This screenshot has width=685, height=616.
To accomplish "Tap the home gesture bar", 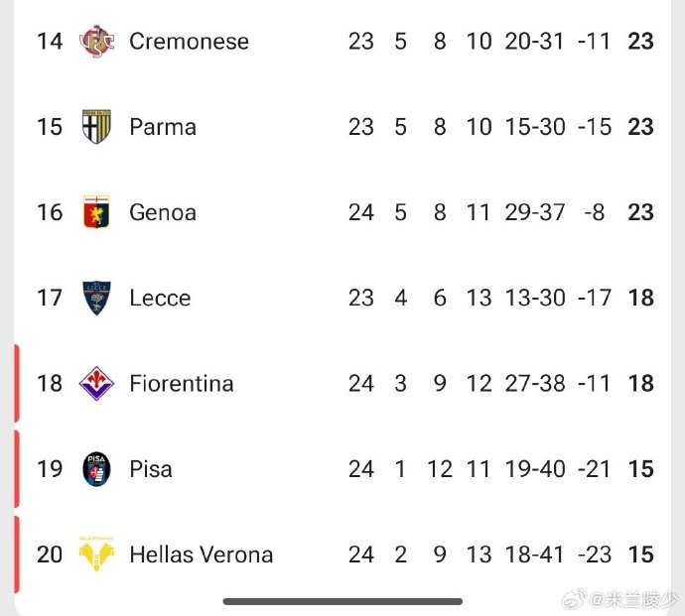I will point(342,601).
